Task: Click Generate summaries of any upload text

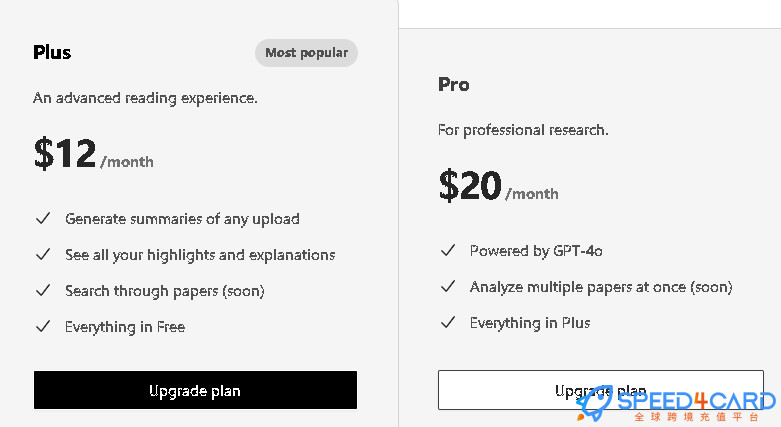Action: click(182, 219)
